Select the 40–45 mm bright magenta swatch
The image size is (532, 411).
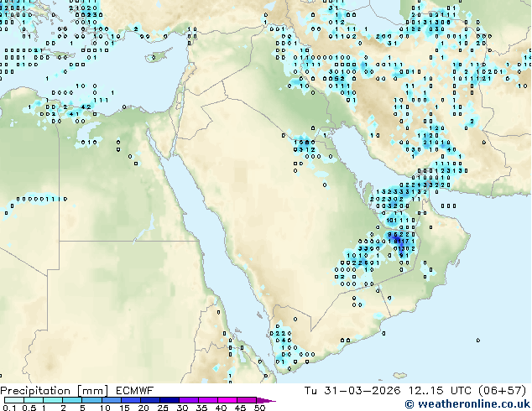click(x=227, y=400)
